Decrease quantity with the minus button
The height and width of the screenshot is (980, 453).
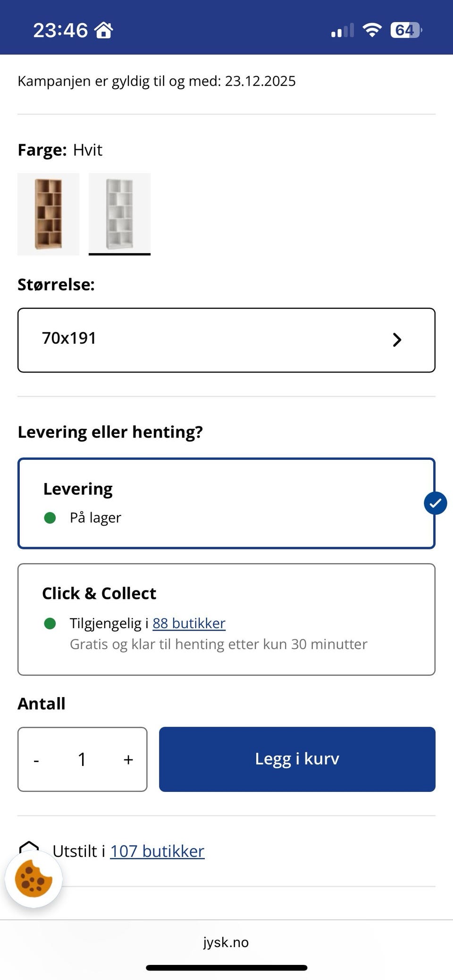point(36,760)
